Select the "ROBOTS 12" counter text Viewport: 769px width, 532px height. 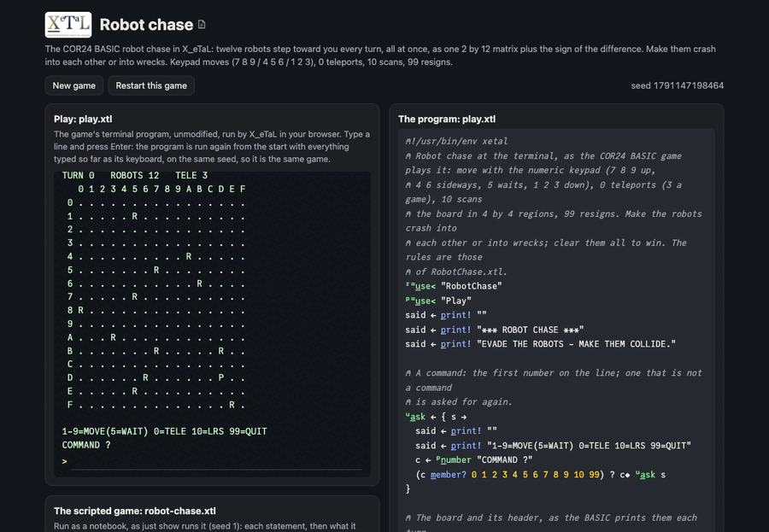(135, 176)
